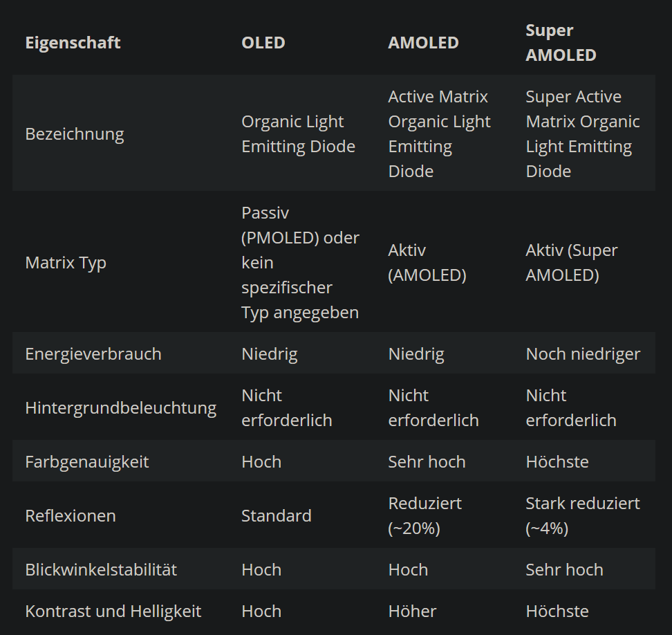Click the Bezeichnung row label

(x=75, y=134)
